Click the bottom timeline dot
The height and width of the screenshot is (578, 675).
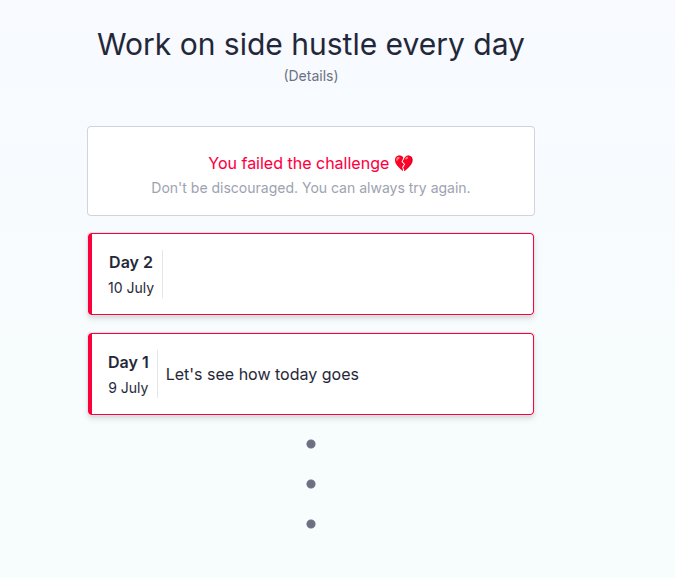tap(311, 524)
